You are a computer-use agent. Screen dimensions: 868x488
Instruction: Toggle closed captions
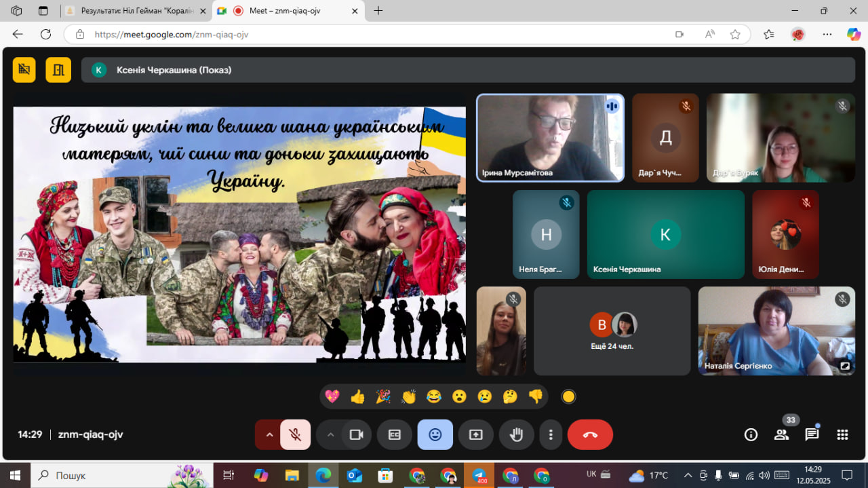(395, 435)
